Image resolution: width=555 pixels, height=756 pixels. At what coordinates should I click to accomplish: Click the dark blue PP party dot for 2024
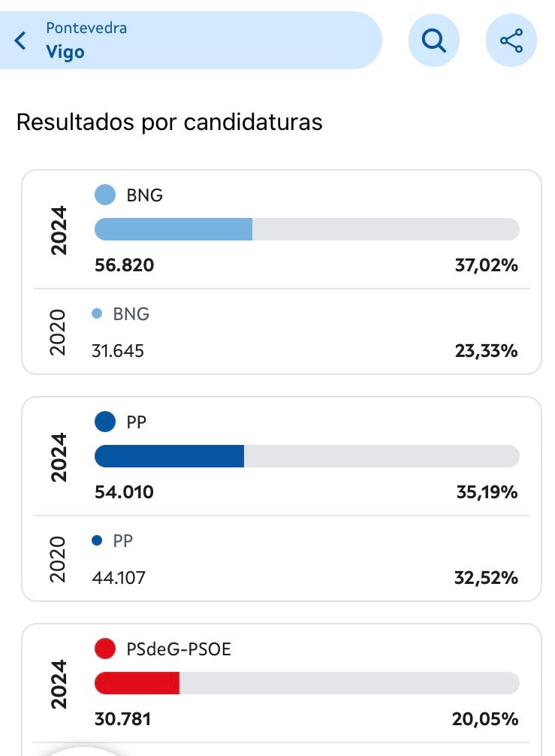[x=105, y=422]
